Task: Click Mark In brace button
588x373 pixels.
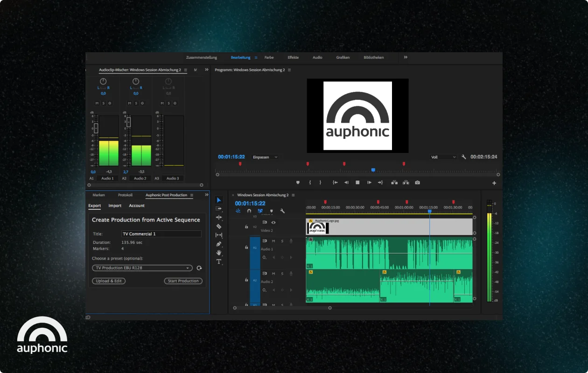Action: click(310, 183)
